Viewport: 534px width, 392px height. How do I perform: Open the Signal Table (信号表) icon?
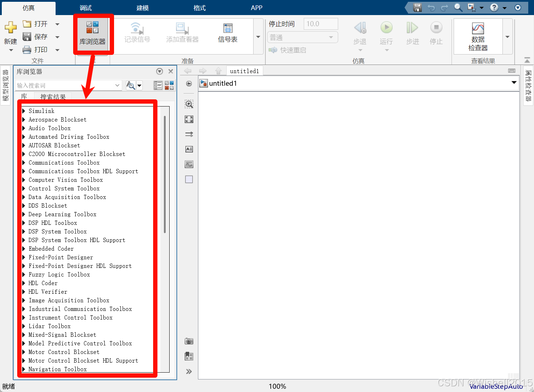[x=228, y=28]
